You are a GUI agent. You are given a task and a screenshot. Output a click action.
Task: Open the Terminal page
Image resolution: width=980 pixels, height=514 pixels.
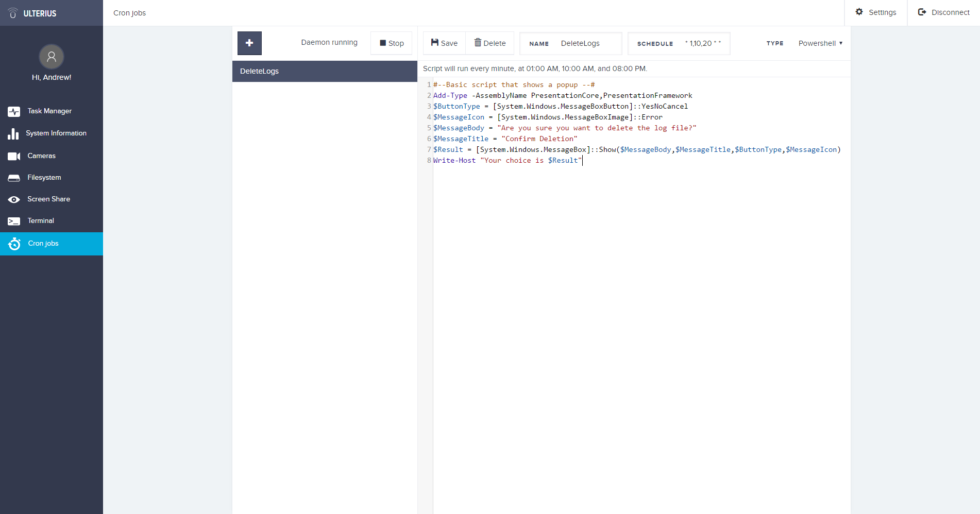(52, 221)
